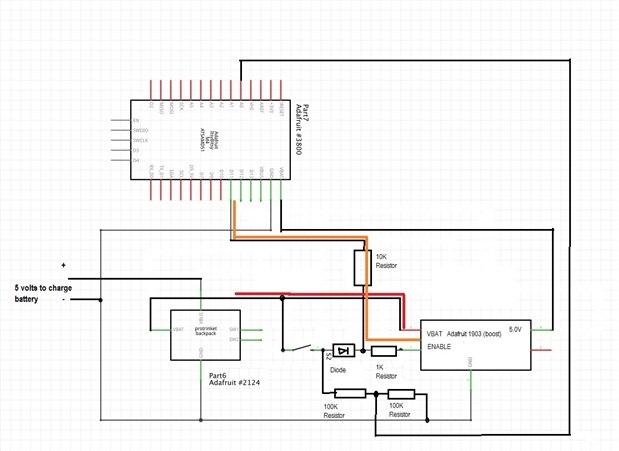
Task: Select the pro trinket backpack block
Action: tap(205, 335)
